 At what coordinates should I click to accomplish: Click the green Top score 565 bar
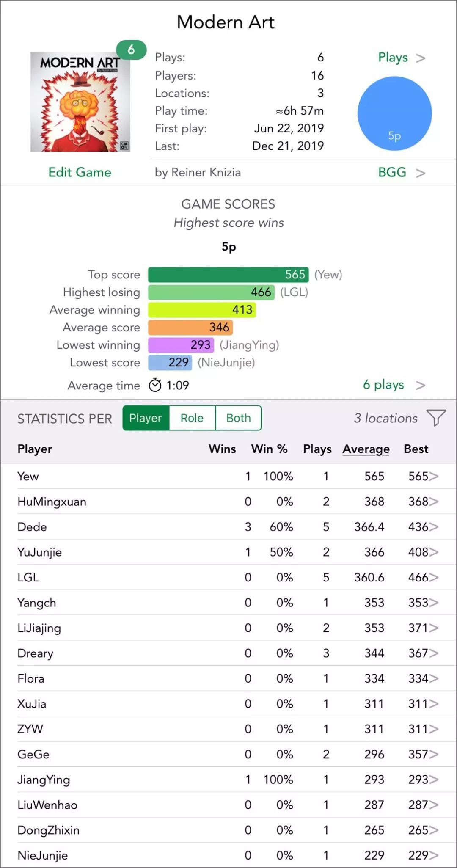click(x=228, y=275)
